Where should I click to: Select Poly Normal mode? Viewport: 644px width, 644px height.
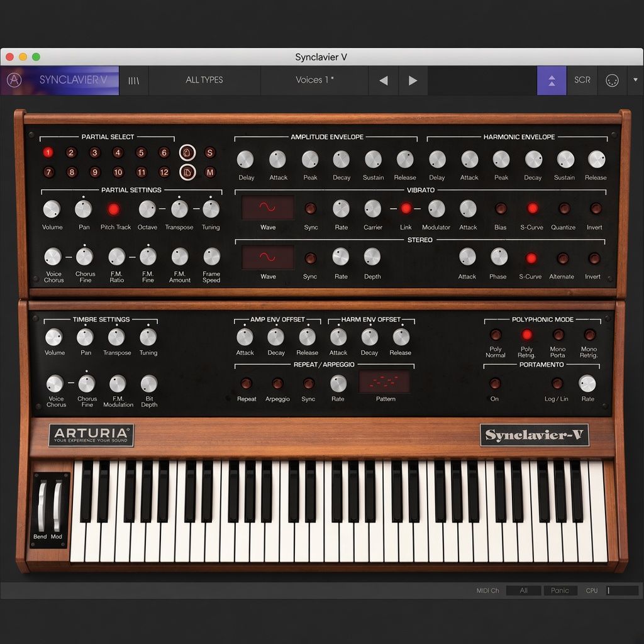point(496,335)
